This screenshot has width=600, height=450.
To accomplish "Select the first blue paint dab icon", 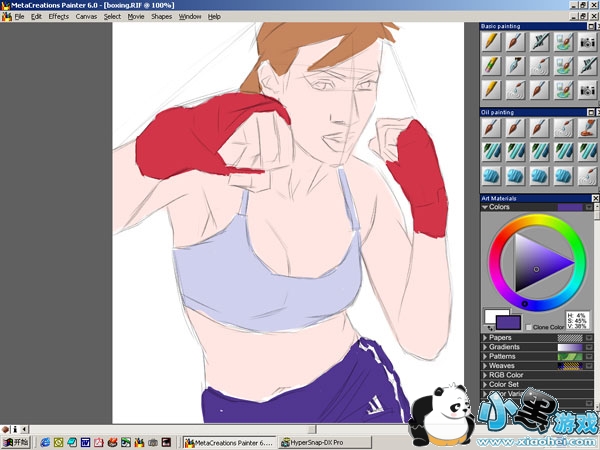I will click(491, 174).
